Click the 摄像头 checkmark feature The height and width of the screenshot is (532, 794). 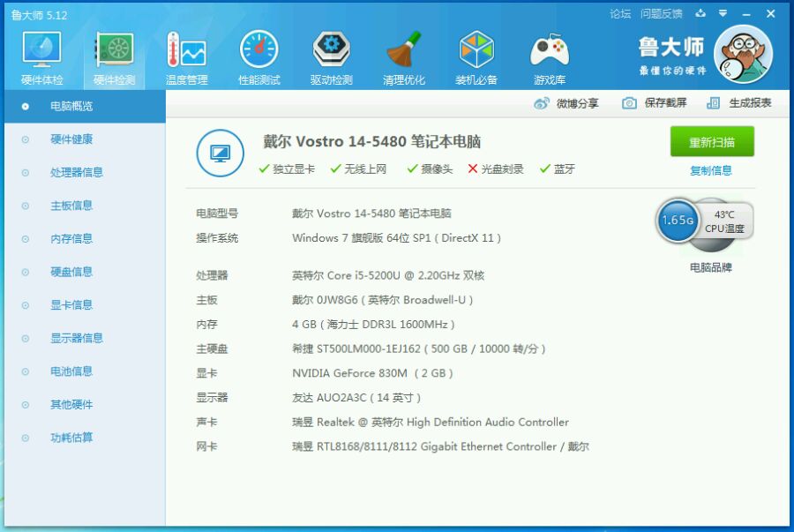point(430,169)
